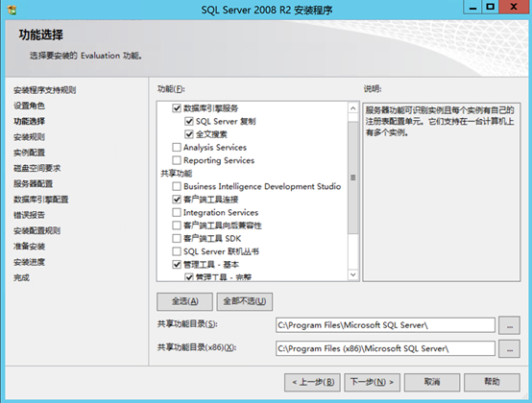532x403 pixels.
Task: Select 完成 step in sidebar
Action: [21, 277]
